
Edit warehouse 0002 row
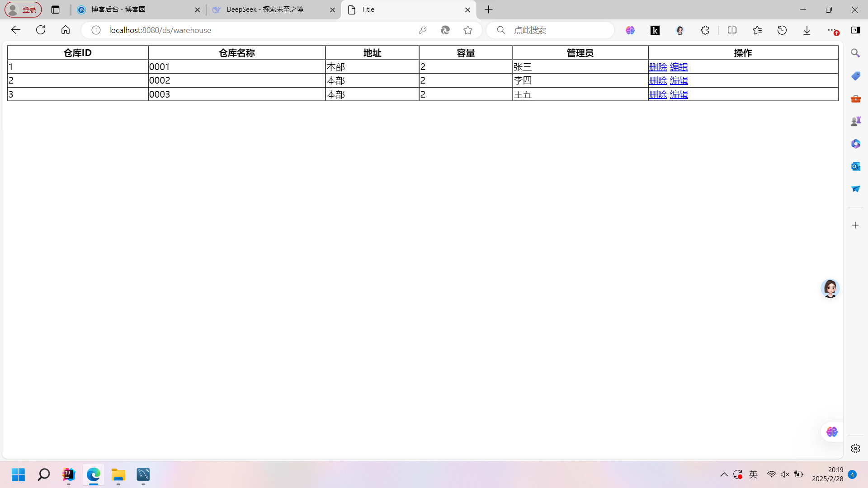point(679,80)
